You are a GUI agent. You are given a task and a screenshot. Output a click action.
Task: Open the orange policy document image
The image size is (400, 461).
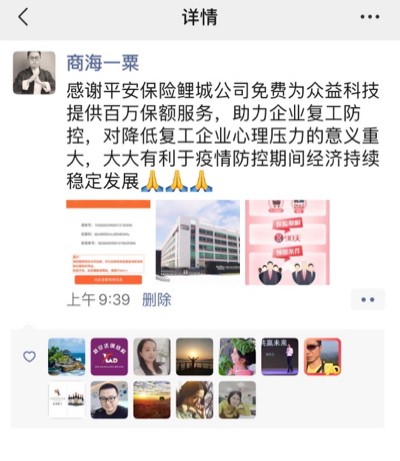pyautogui.click(x=108, y=242)
